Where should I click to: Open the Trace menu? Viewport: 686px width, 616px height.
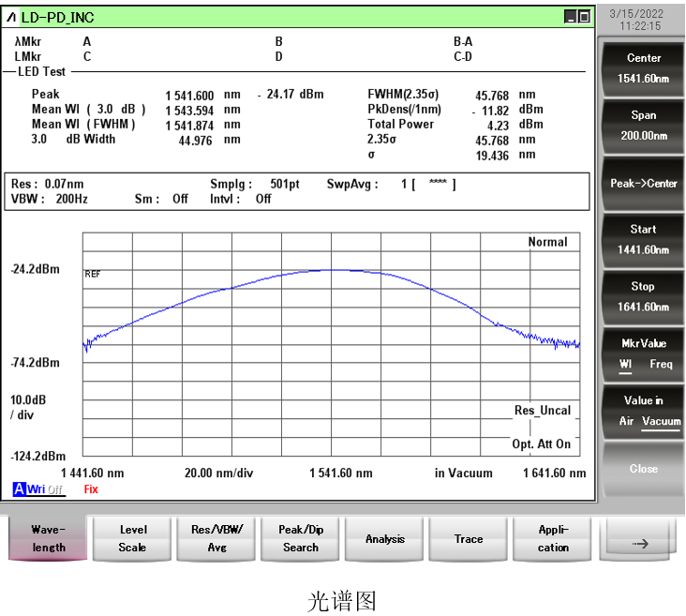(469, 539)
